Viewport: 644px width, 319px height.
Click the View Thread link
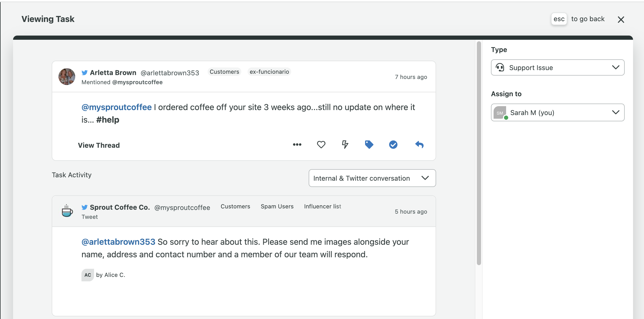[x=99, y=145]
